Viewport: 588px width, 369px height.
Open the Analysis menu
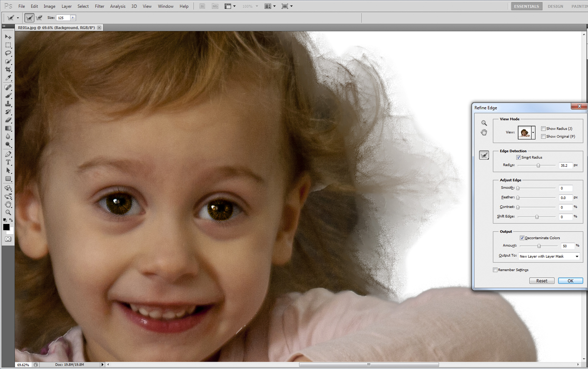point(118,6)
